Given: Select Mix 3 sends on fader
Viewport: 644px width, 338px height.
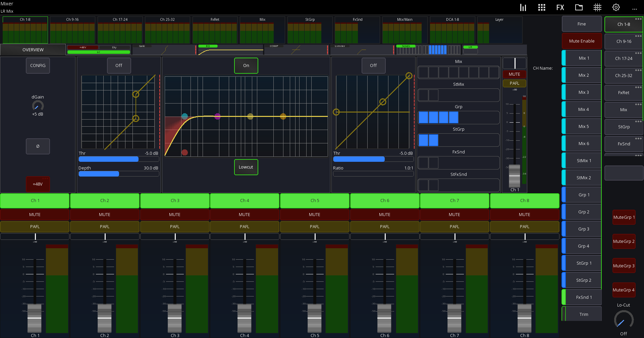Looking at the screenshot, I should [x=582, y=92].
